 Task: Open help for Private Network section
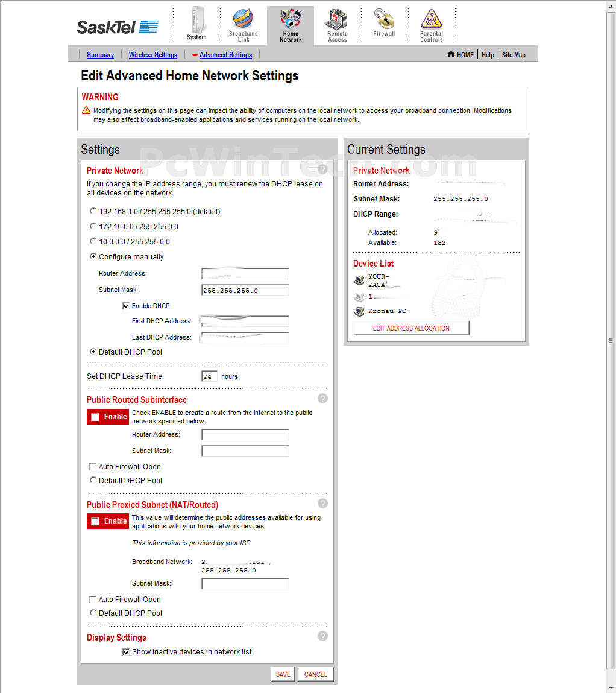[323, 169]
